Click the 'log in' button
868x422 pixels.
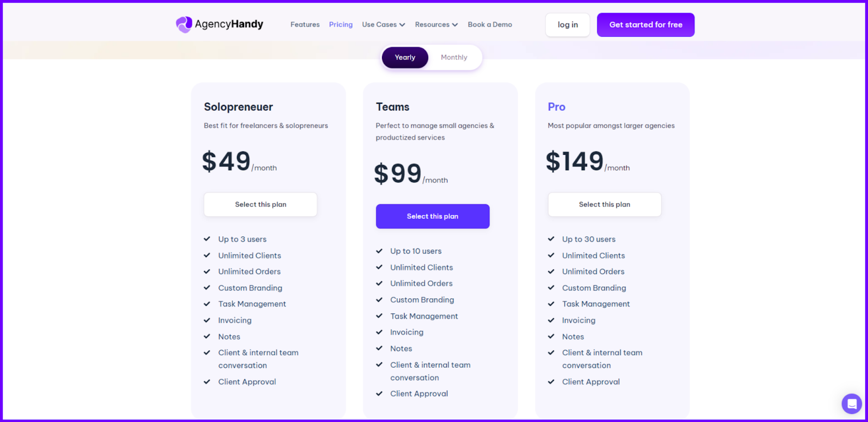(567, 24)
